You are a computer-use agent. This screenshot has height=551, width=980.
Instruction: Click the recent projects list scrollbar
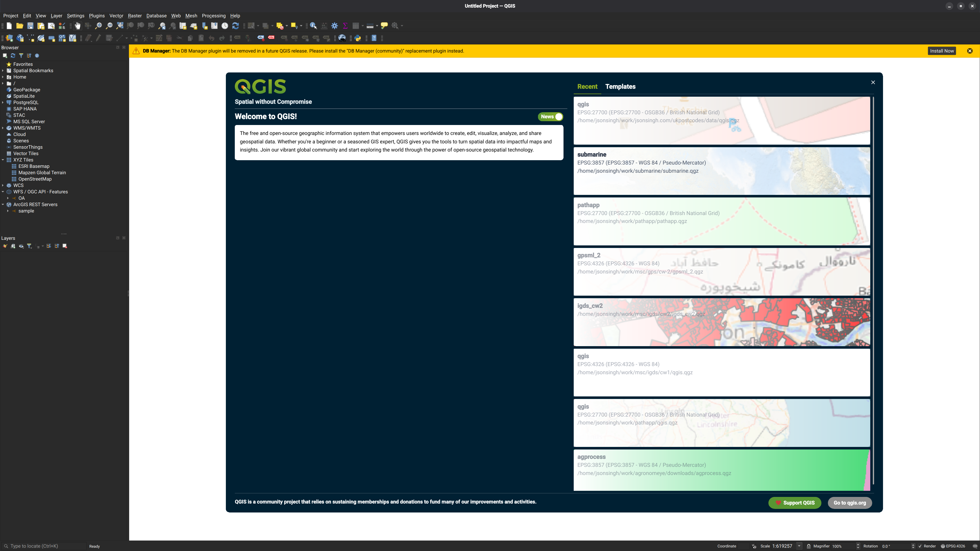point(873,291)
